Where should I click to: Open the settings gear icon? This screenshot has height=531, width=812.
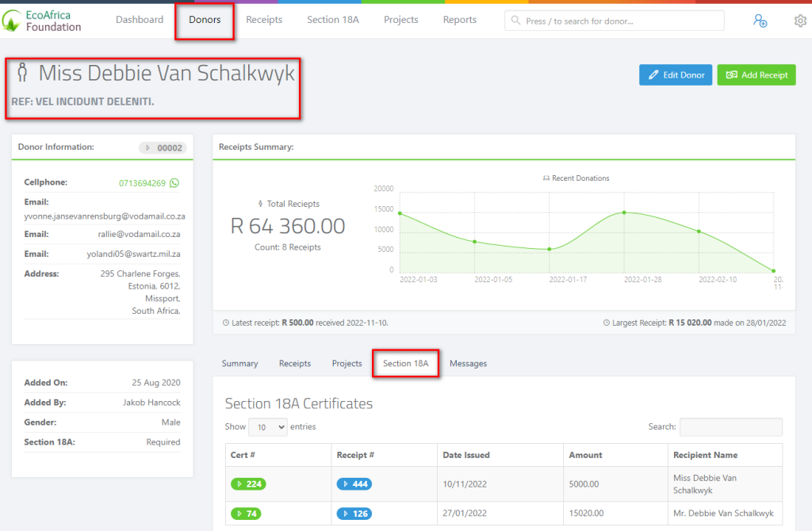click(800, 21)
